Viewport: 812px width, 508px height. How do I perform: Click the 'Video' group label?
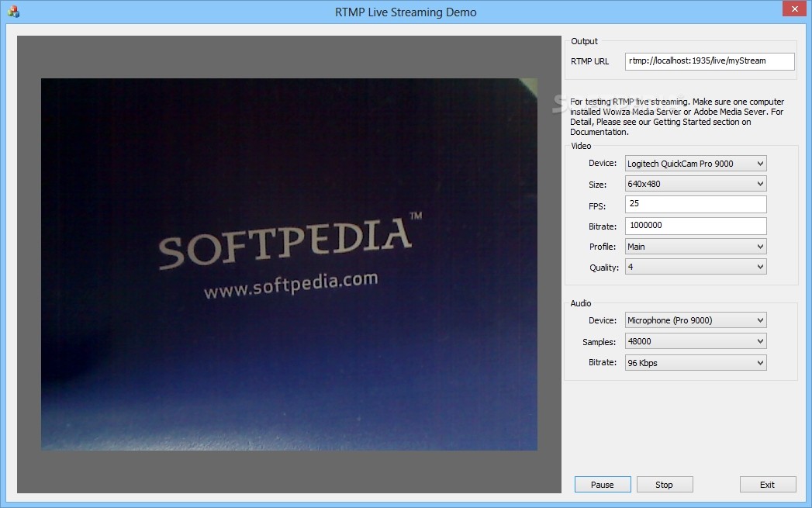581,146
